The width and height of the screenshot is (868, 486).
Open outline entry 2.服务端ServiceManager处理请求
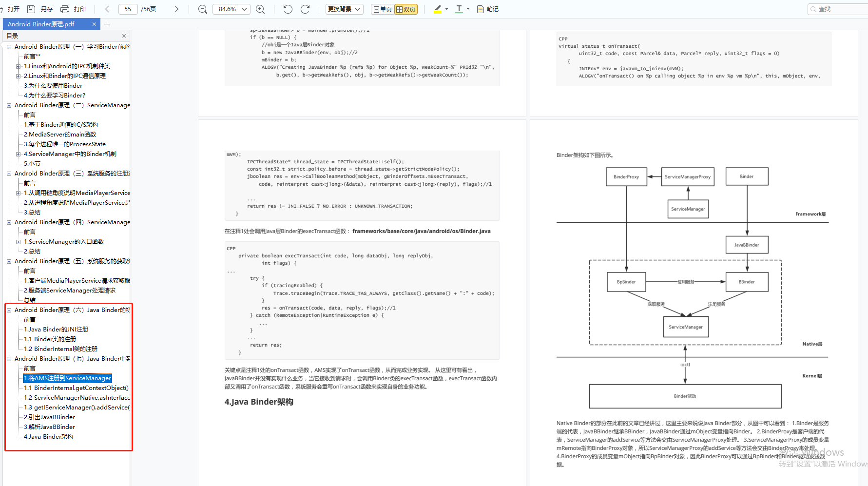[x=70, y=291]
